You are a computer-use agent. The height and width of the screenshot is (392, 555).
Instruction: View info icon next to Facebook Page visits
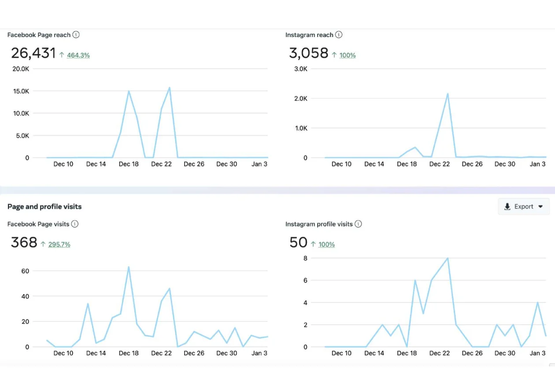tap(75, 224)
